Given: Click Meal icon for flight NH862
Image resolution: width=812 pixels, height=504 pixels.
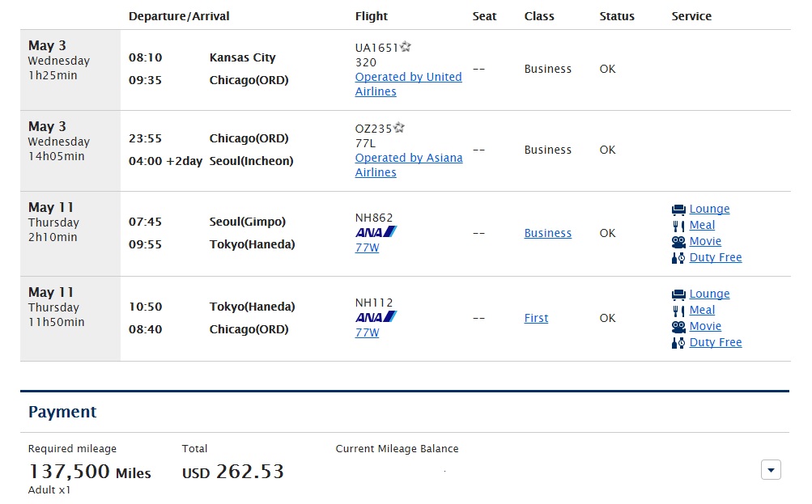Looking at the screenshot, I should (x=678, y=226).
